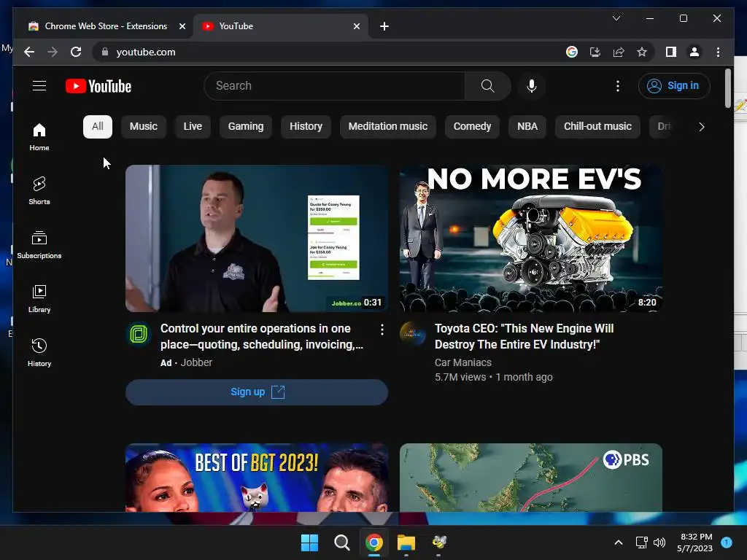Select the History filter chip
Viewport: 747px width, 560px height.
click(x=306, y=127)
